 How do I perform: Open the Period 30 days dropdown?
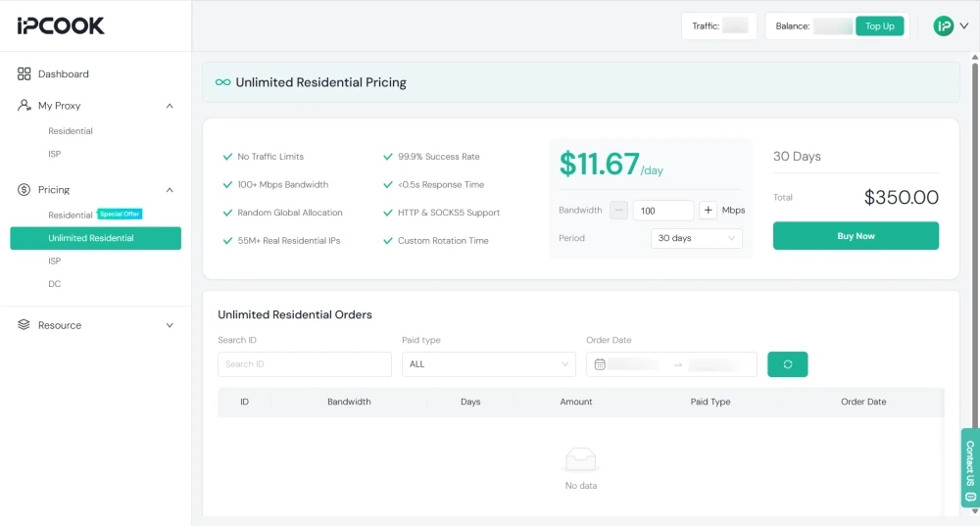tap(696, 238)
